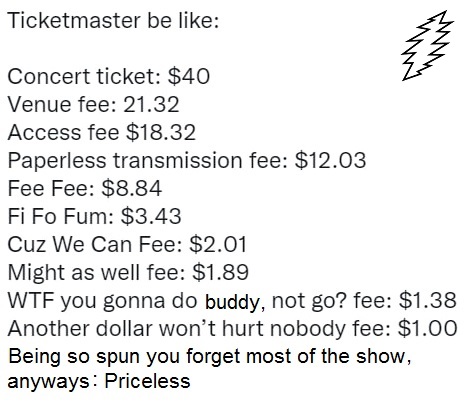This screenshot has height=408, width=464.
Task: Click the $2.01 amount
Action: 218,244
